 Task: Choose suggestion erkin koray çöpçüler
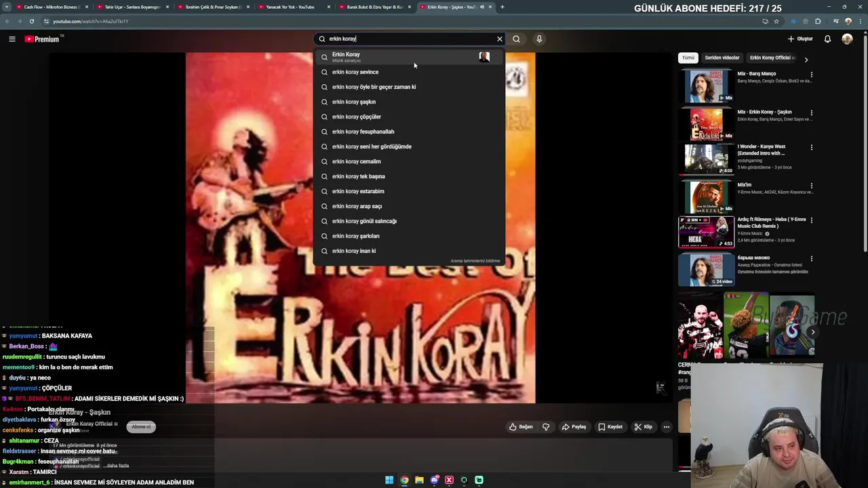[409, 117]
